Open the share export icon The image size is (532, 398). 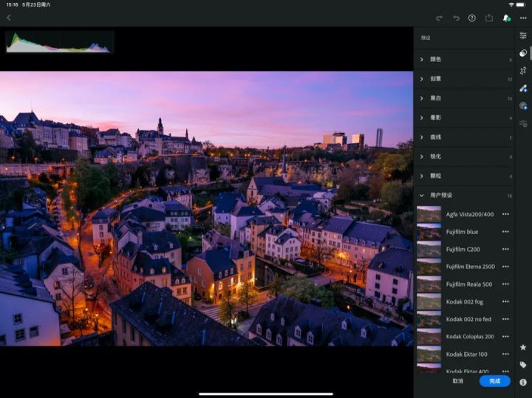point(489,18)
